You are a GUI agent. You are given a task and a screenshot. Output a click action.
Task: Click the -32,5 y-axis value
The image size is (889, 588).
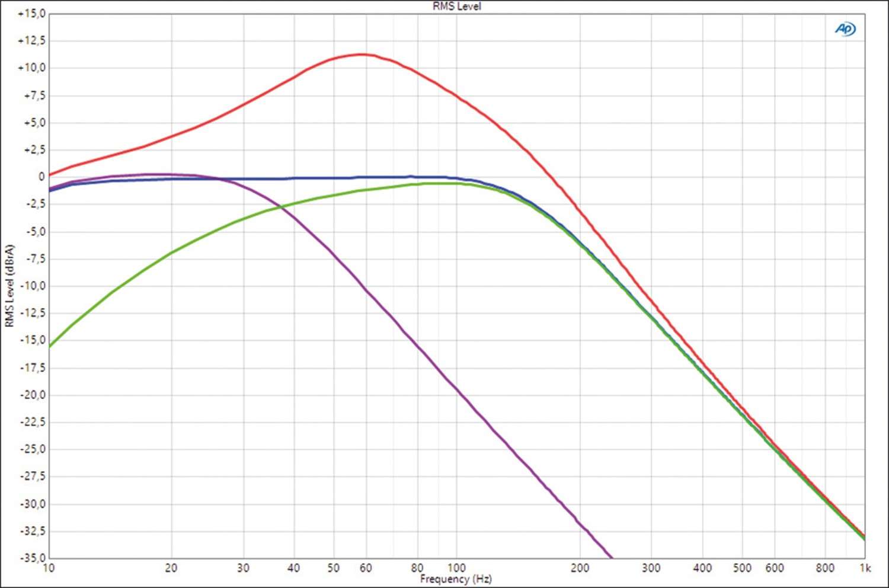[x=33, y=531]
